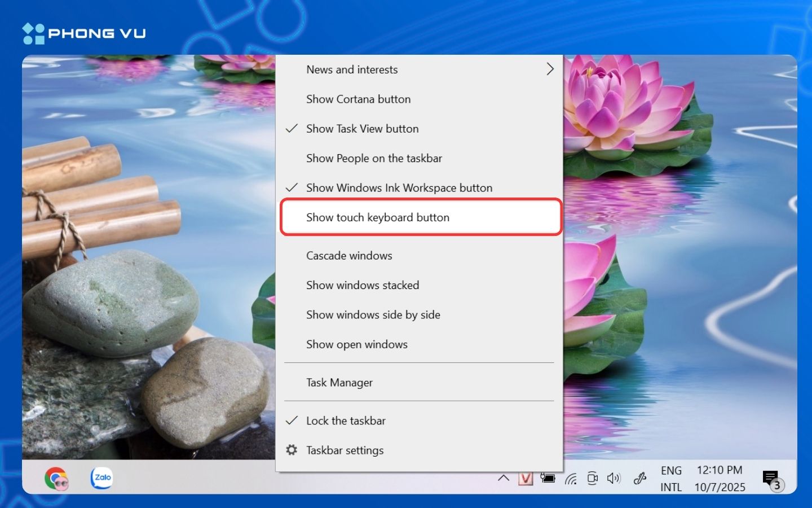Image resolution: width=812 pixels, height=508 pixels.
Task: Expand the News and interests submenu
Action: [352, 69]
